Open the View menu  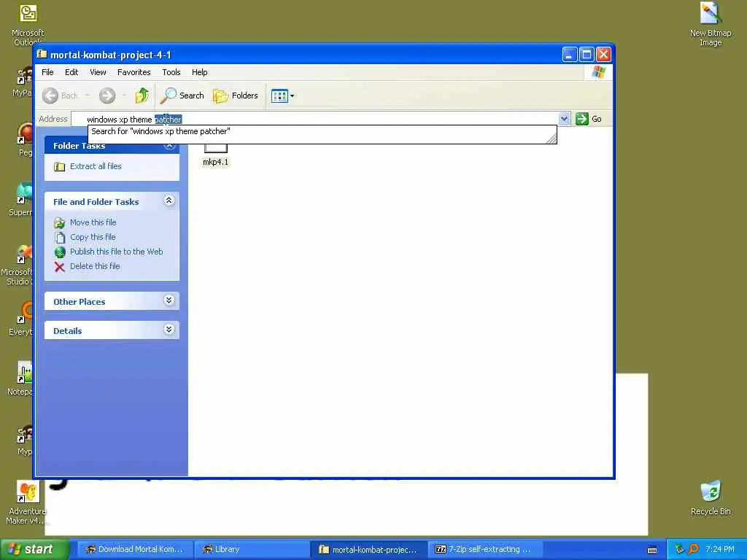98,72
